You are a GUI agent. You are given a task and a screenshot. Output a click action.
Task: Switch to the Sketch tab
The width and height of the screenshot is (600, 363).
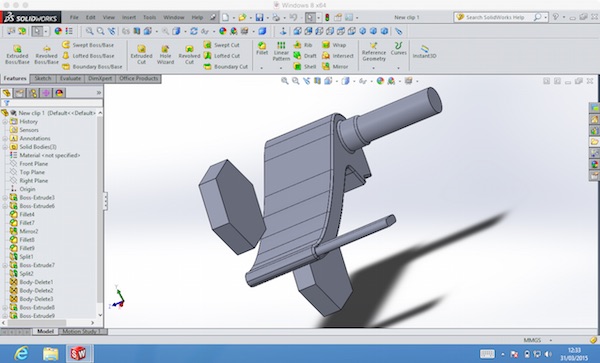pos(43,78)
